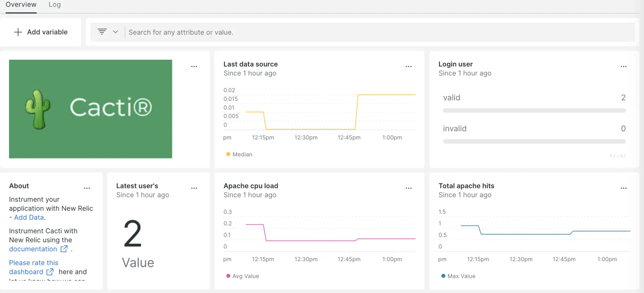This screenshot has width=644, height=293.
Task: Open Last data source widget options menu
Action: click(x=408, y=67)
